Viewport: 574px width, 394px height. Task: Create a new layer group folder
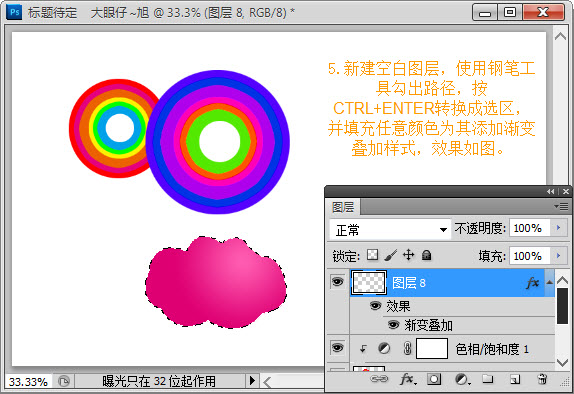click(x=488, y=379)
